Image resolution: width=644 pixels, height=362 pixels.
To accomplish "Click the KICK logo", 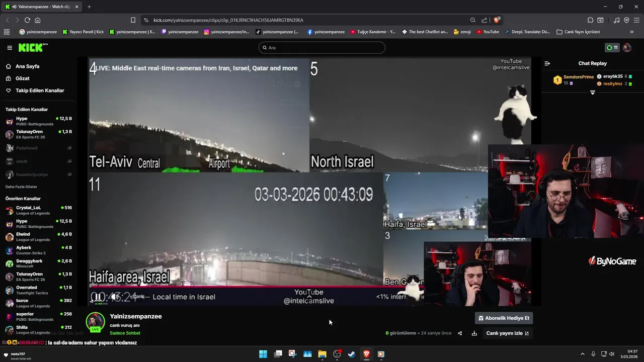I will click(33, 48).
